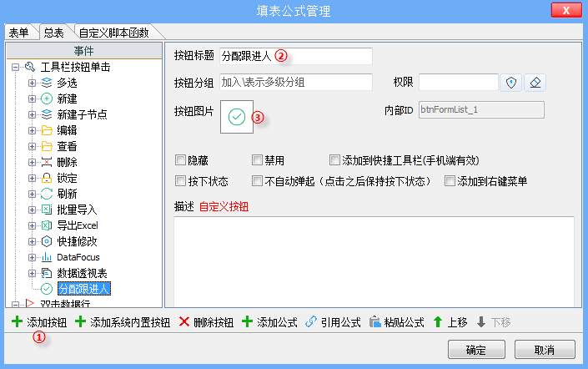Click 添加按钮 green plus button
Screen dimensions: 588x369
39,322
